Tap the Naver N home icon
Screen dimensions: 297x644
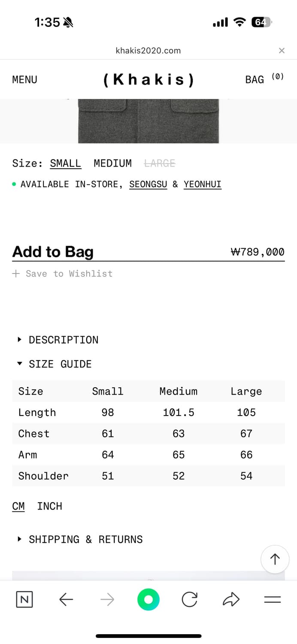tap(24, 599)
